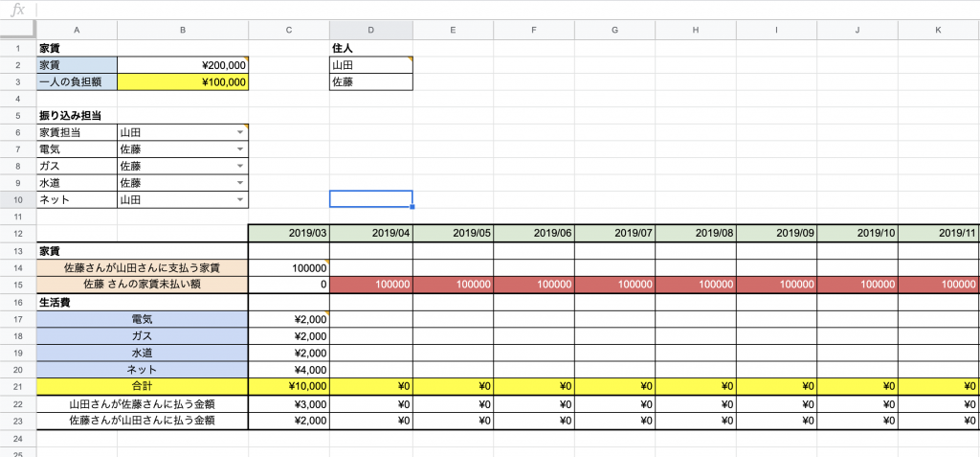
Task: Click the 2019/03 month header
Action: 289,234
